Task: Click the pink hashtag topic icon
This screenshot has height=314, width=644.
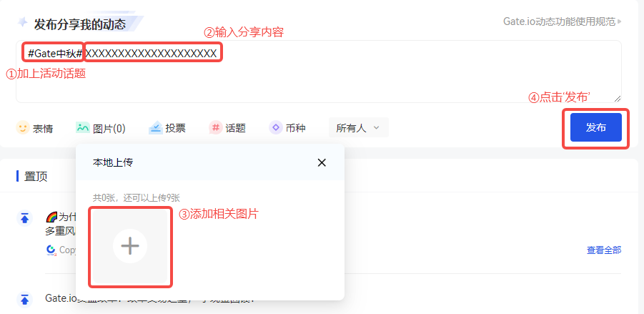Action: point(216,128)
